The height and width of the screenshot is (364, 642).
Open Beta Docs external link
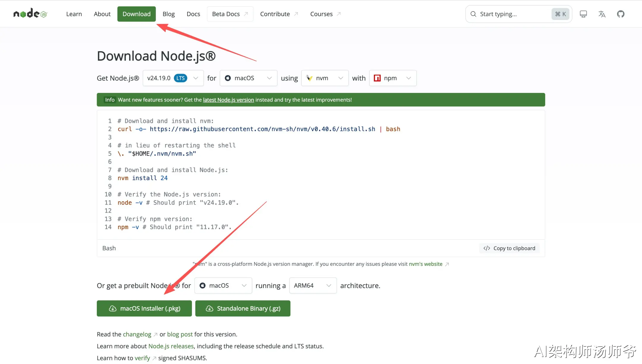point(230,14)
